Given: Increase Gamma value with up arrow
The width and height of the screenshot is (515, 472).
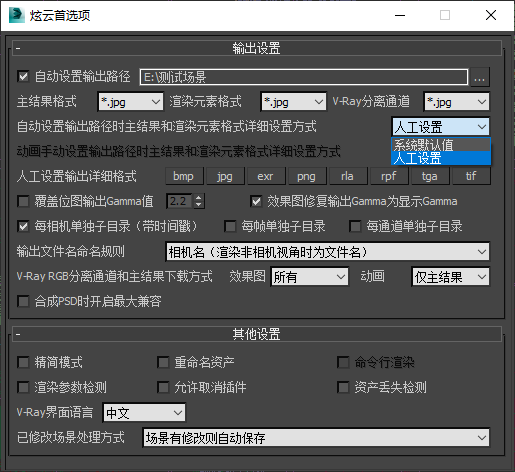Looking at the screenshot, I should [199, 198].
